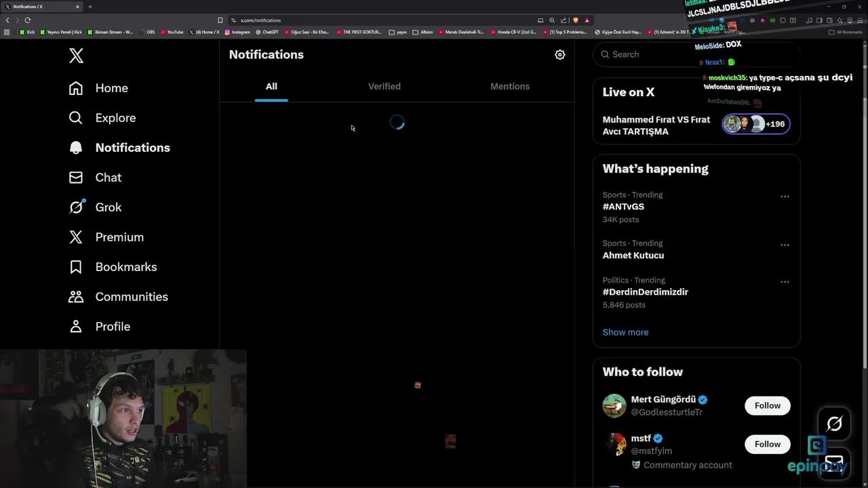Click browser back arrow
This screenshot has height=488, width=868.
[x=7, y=20]
